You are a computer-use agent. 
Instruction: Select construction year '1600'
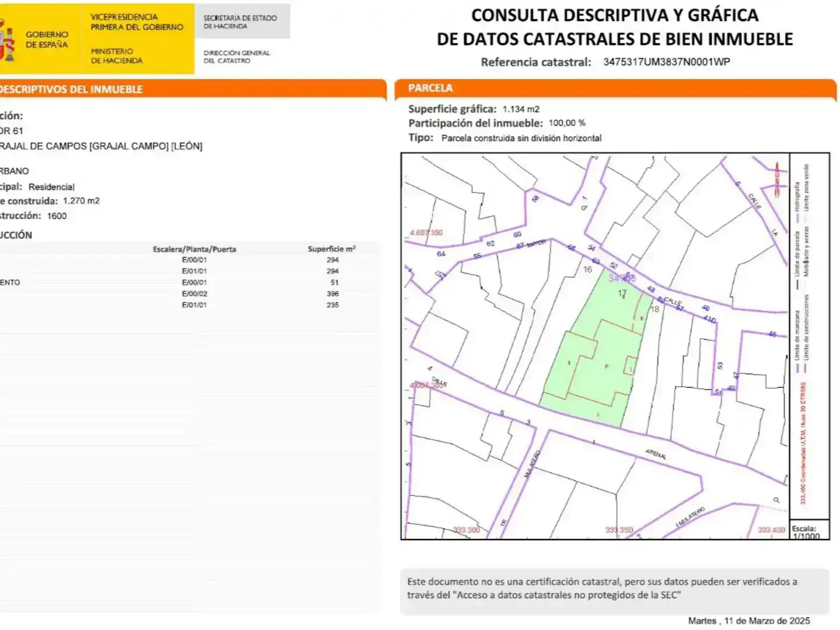click(x=57, y=216)
